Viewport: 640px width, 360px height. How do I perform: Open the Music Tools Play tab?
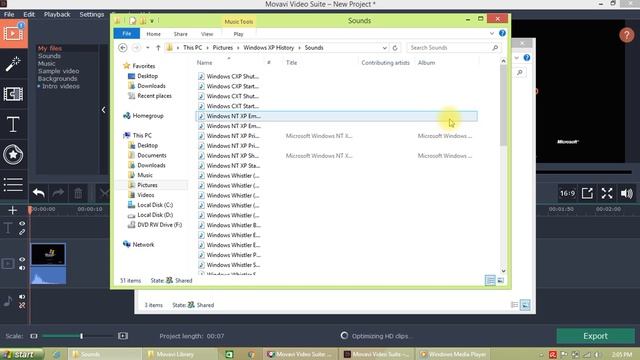coord(238,34)
